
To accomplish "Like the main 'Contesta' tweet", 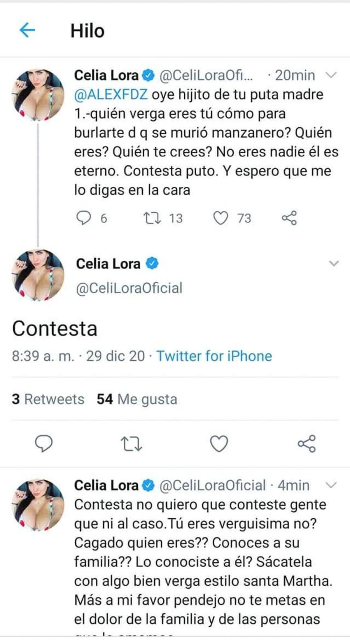I will [219, 443].
